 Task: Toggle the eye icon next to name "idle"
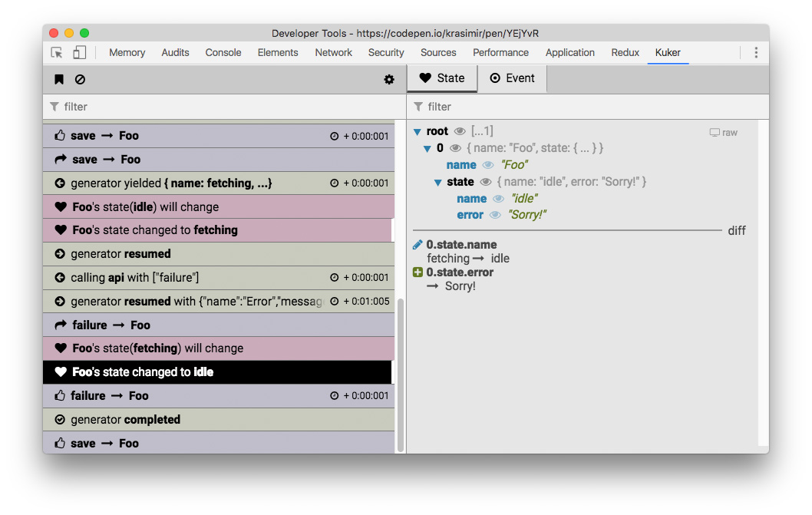tap(498, 199)
